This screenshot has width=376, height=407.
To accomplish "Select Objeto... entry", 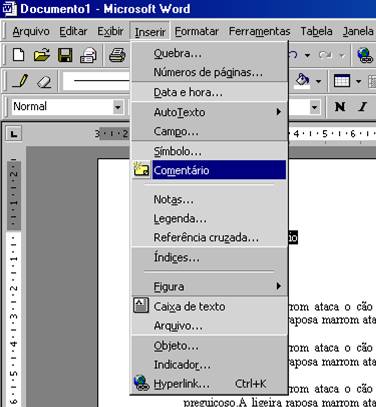I will (209, 345).
